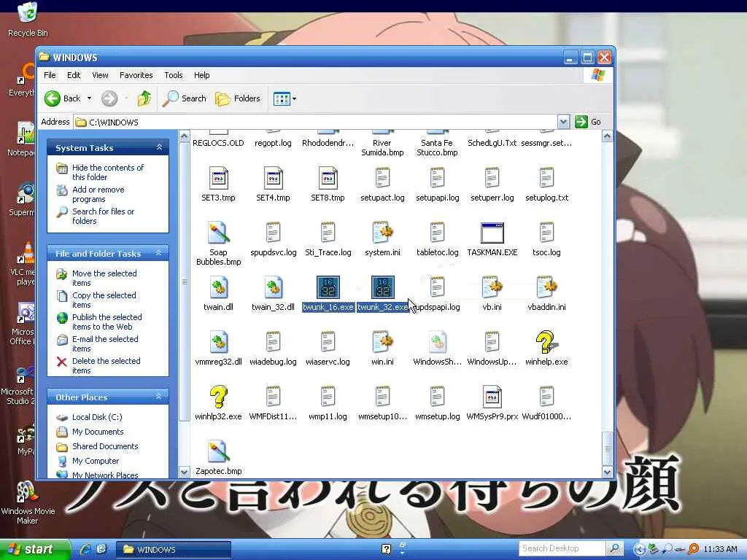This screenshot has height=560, width=747.
Task: Click Search for files or folders
Action: [x=103, y=216]
